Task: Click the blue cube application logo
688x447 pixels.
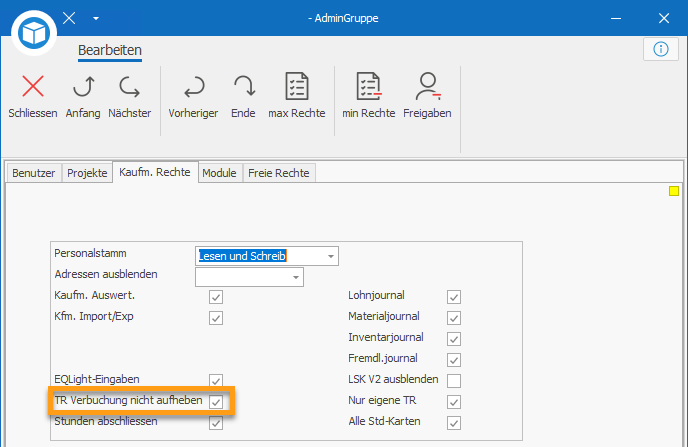Action: pyautogui.click(x=34, y=33)
